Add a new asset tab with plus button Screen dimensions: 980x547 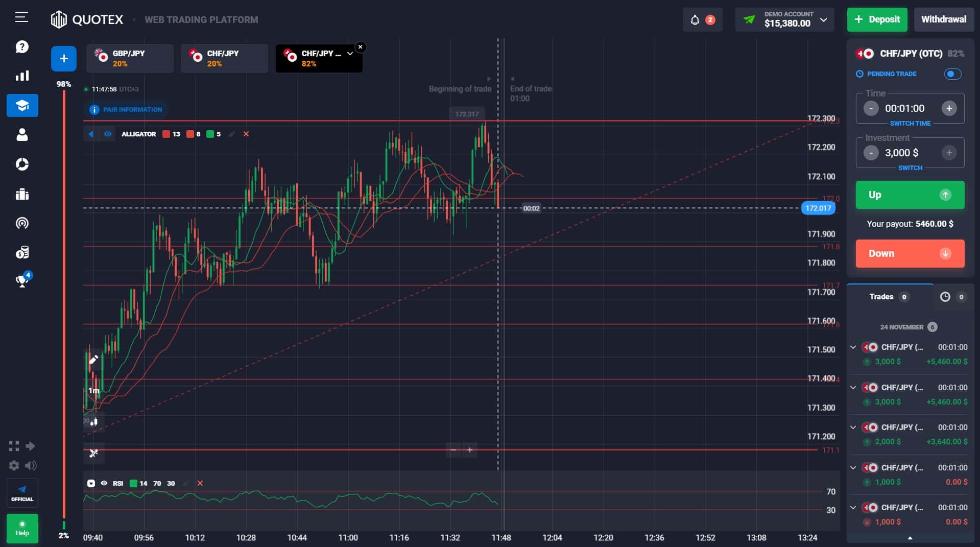point(64,59)
